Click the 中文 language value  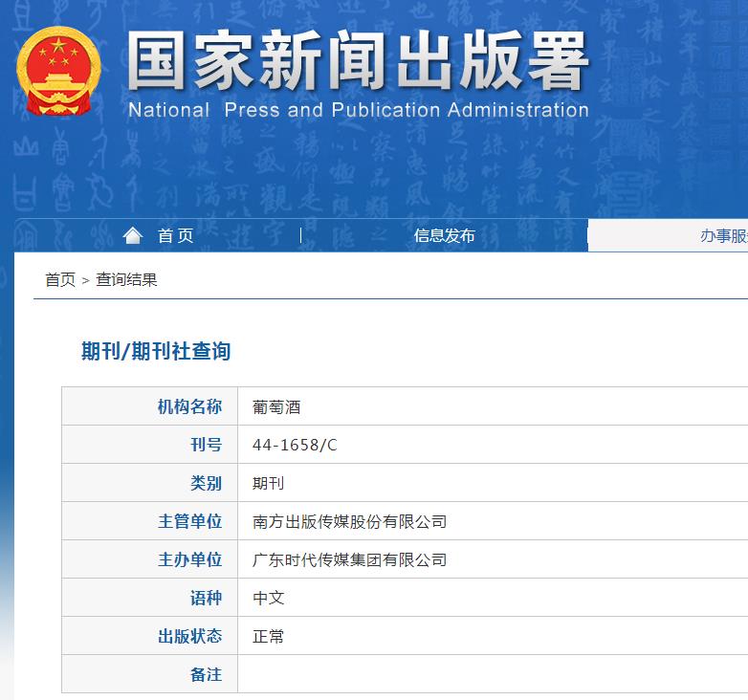[x=268, y=599]
